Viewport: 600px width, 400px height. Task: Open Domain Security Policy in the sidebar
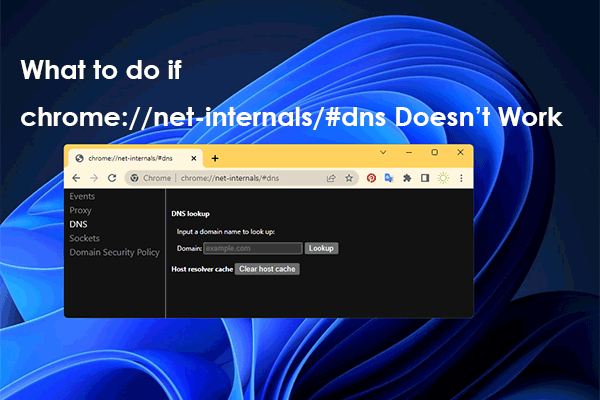[114, 253]
